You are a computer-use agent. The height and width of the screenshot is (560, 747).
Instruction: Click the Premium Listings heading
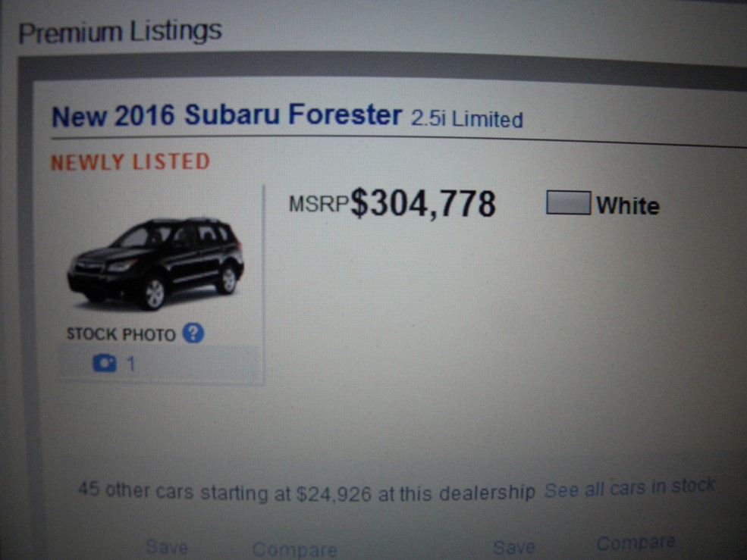(x=120, y=31)
